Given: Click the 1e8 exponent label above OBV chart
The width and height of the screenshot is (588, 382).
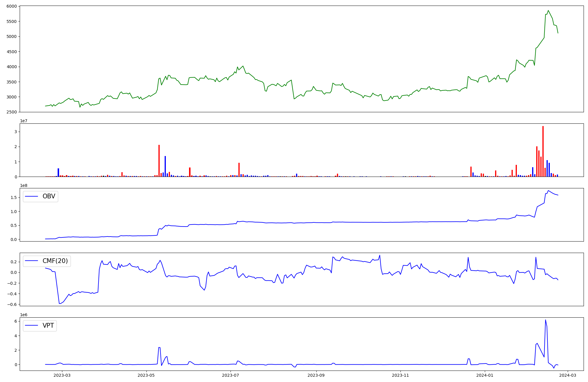Looking at the screenshot, I should click(24, 185).
